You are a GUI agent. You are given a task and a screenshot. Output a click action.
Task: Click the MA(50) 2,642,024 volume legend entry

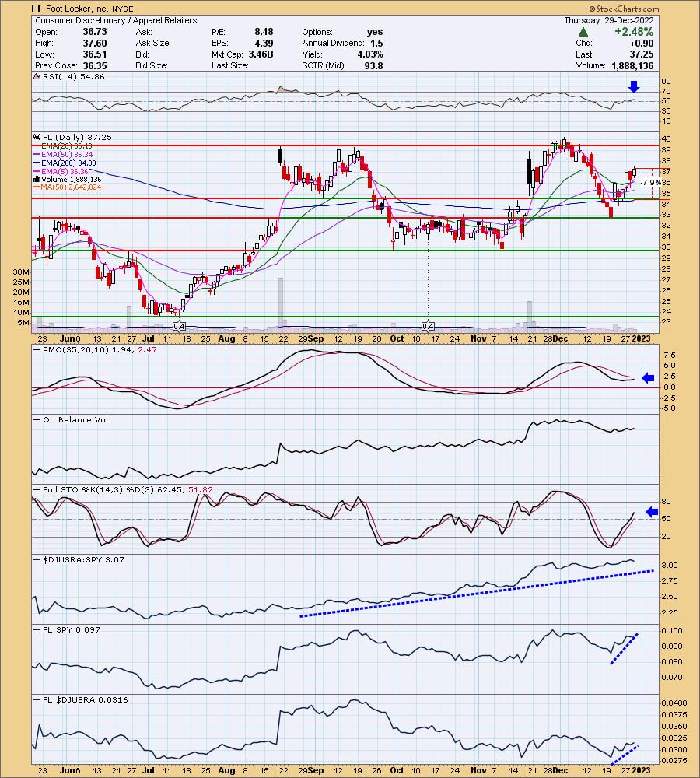[71, 187]
